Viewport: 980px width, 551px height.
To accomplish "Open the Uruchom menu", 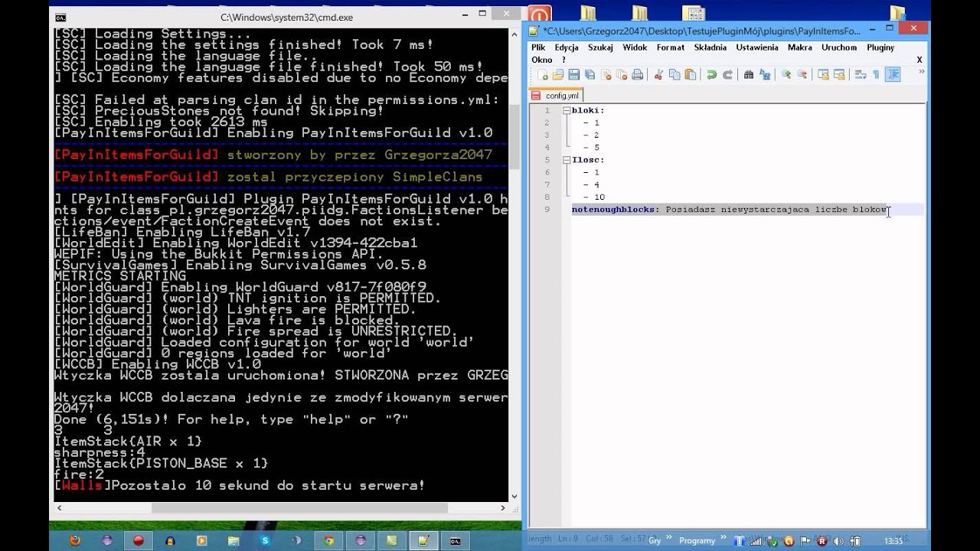I will coord(839,47).
